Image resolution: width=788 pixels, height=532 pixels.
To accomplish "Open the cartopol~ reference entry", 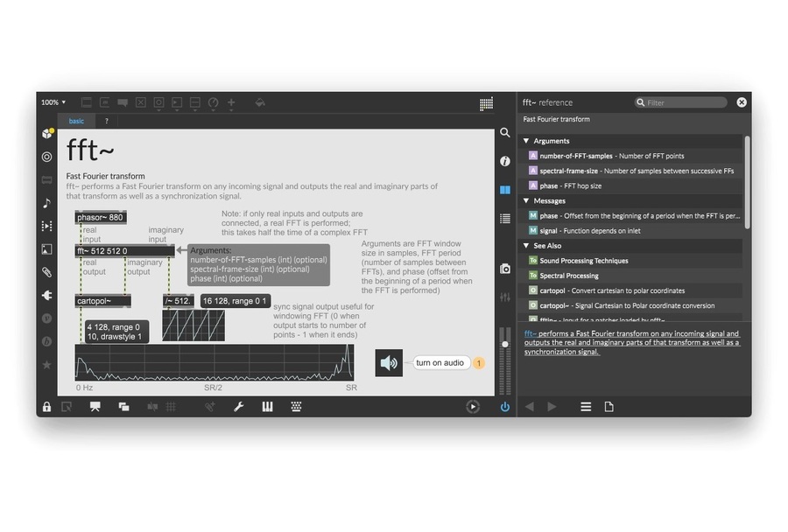I will point(631,305).
